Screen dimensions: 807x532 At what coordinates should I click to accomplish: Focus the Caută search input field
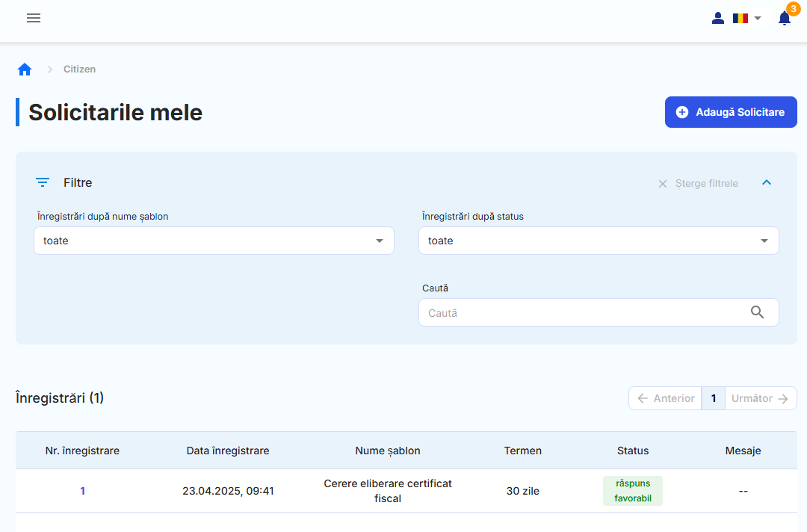(583, 313)
